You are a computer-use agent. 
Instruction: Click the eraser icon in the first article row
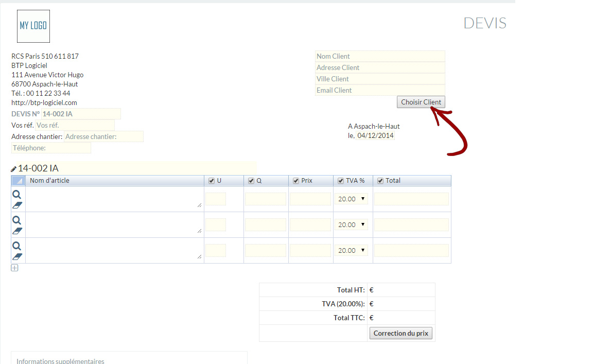click(x=17, y=205)
